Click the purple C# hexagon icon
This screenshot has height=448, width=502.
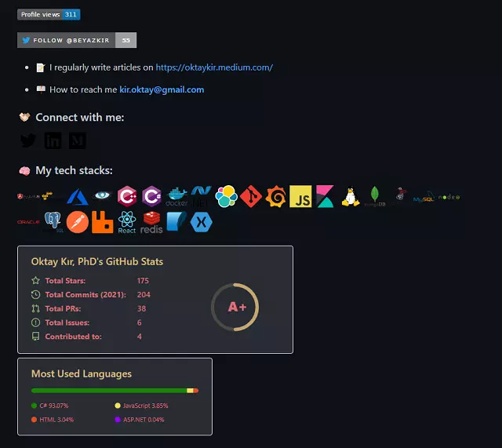pyautogui.click(x=151, y=196)
